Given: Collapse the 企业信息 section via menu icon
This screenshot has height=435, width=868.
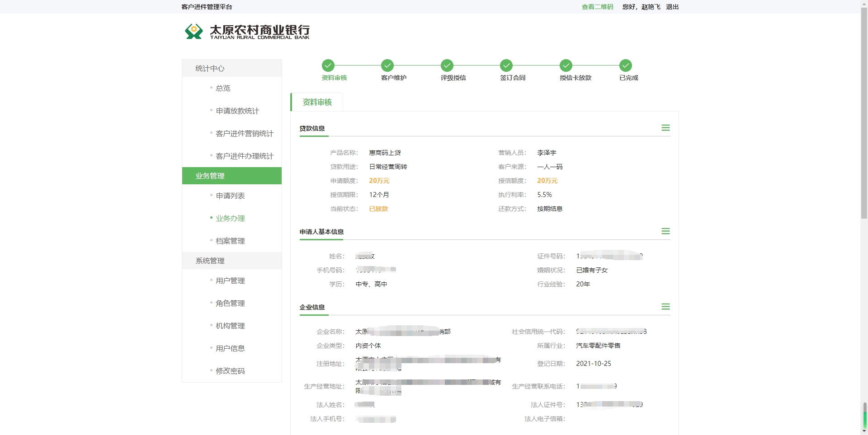Looking at the screenshot, I should click(x=665, y=307).
